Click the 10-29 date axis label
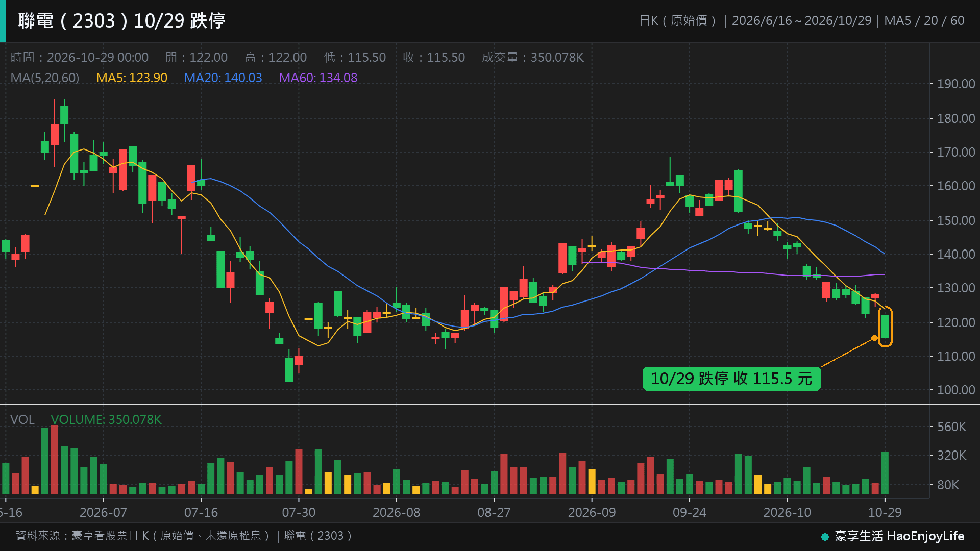 pyautogui.click(x=885, y=512)
